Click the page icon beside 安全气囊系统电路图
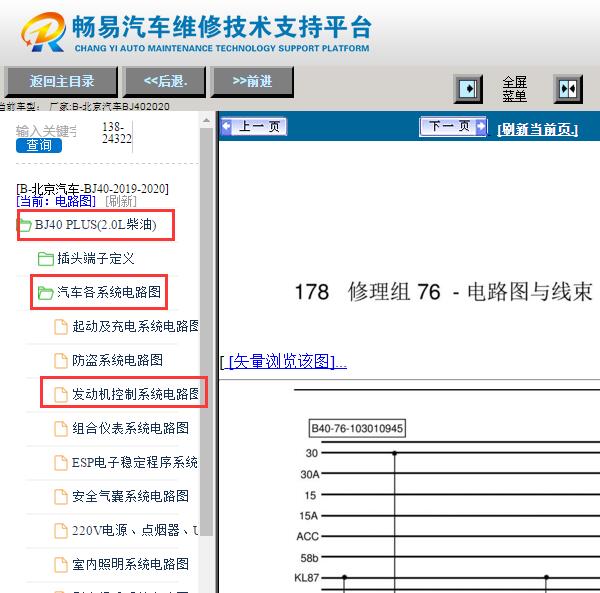 [x=61, y=497]
